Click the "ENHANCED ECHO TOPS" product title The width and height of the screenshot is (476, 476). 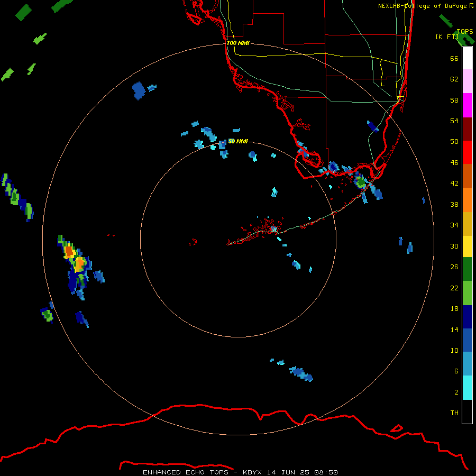click(x=185, y=472)
